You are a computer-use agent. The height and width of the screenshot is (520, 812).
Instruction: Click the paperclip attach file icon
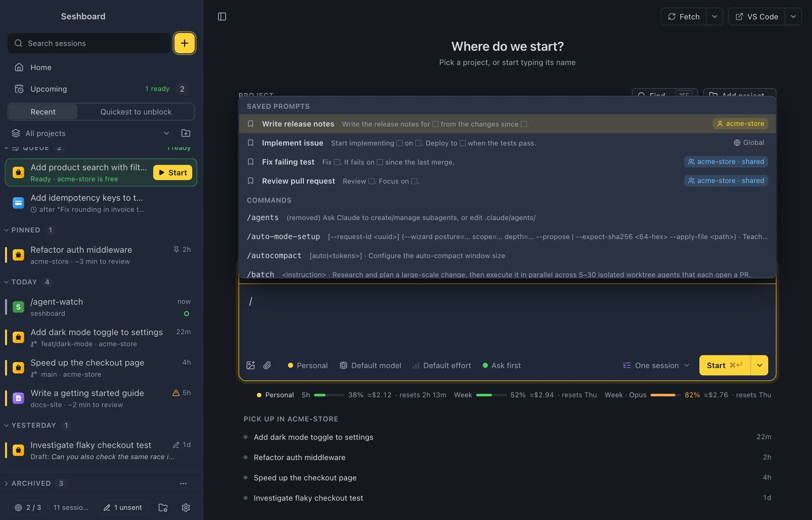coord(267,365)
